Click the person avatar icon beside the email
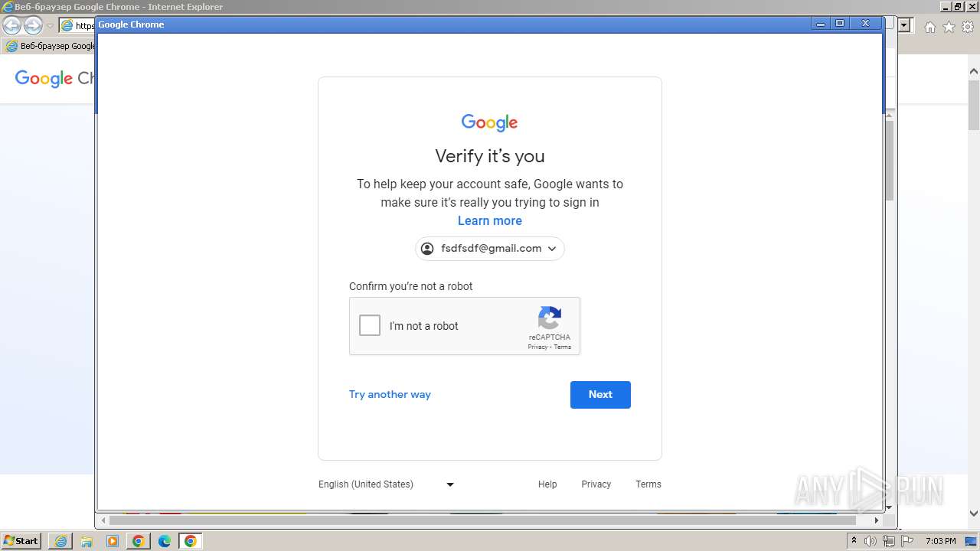The image size is (980, 551). [x=427, y=249]
